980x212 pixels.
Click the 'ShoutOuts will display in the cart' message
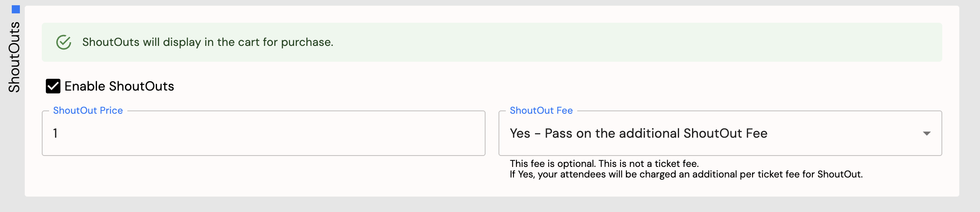click(x=208, y=42)
